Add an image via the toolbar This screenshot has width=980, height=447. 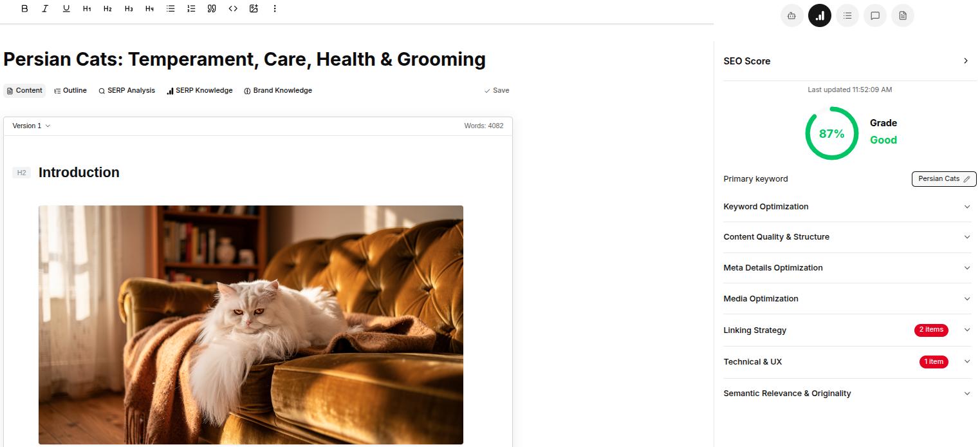(x=254, y=9)
